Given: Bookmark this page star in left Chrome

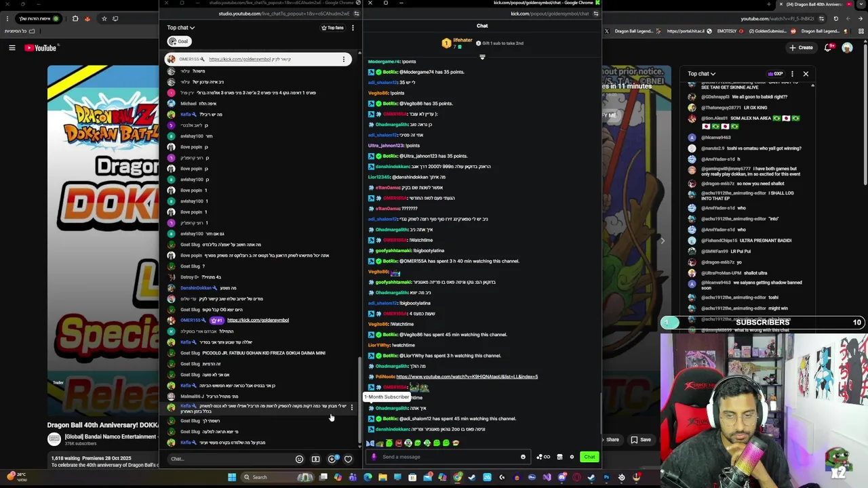Looking at the screenshot, I should tap(104, 18).
